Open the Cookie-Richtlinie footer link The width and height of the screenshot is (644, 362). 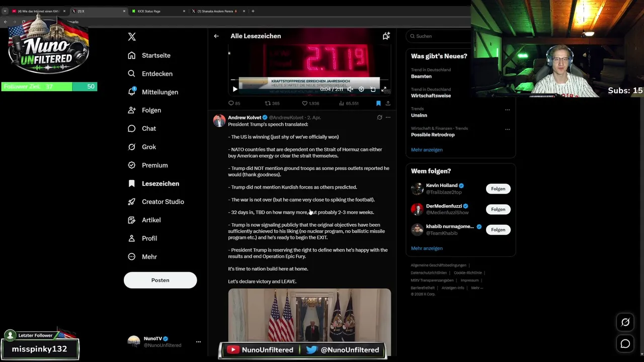pyautogui.click(x=467, y=273)
